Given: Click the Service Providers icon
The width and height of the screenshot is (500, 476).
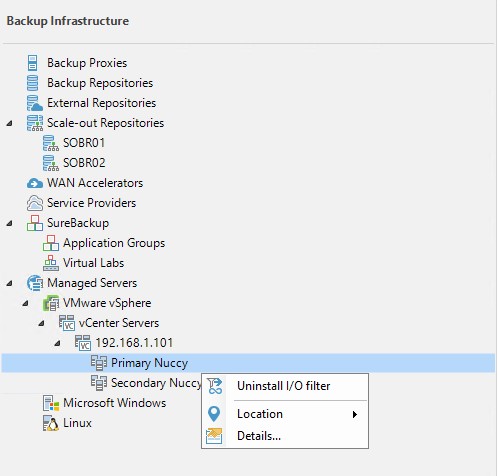Looking at the screenshot, I should pyautogui.click(x=35, y=203).
